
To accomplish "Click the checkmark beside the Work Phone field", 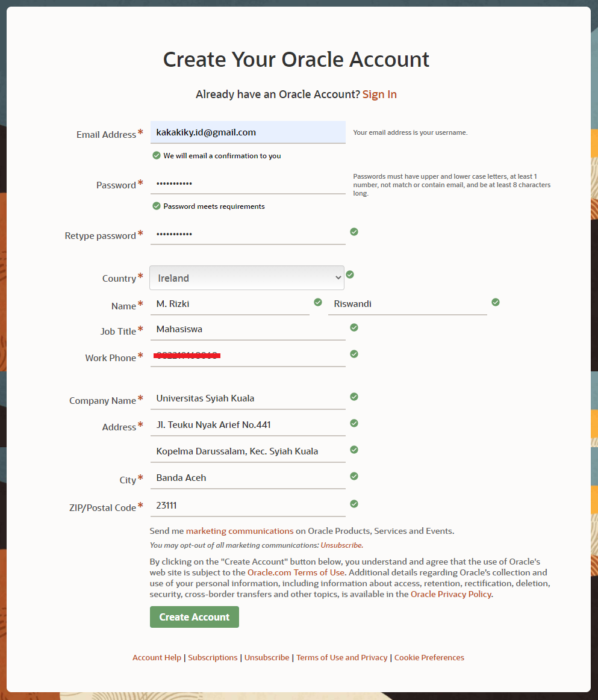I will [x=354, y=354].
